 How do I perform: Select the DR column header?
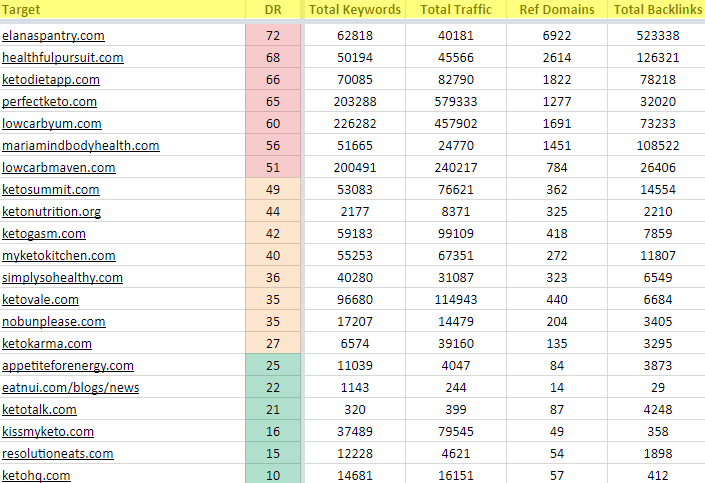(x=273, y=9)
